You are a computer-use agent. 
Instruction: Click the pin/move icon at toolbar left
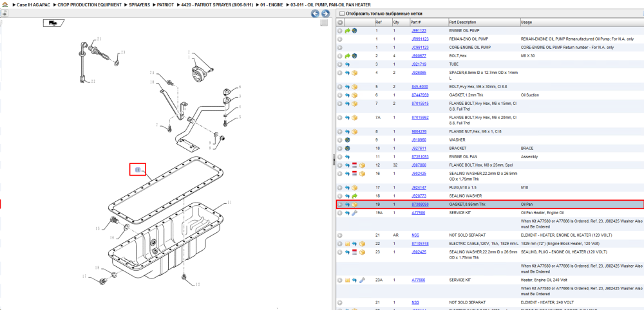pos(4,14)
